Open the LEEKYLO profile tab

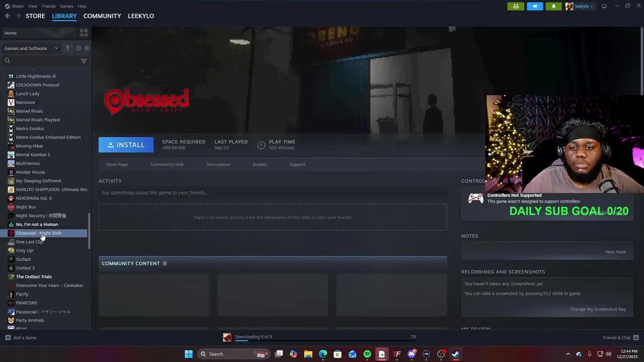tap(141, 16)
